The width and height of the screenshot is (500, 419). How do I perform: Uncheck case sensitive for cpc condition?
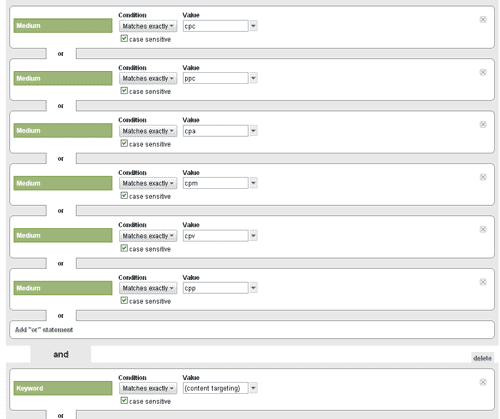click(124, 39)
